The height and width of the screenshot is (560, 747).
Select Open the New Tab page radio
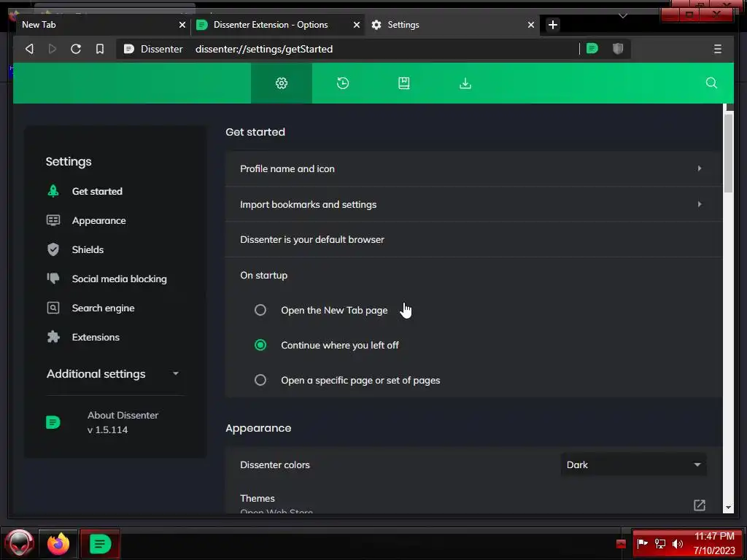(260, 310)
